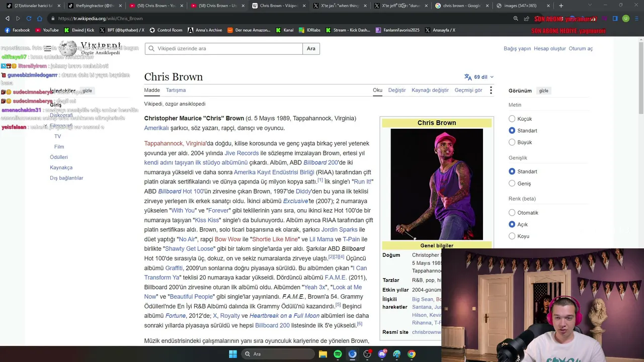Open the BPT (@bpthaber) X bookmark
The height and width of the screenshot is (362, 644).
(x=121, y=30)
